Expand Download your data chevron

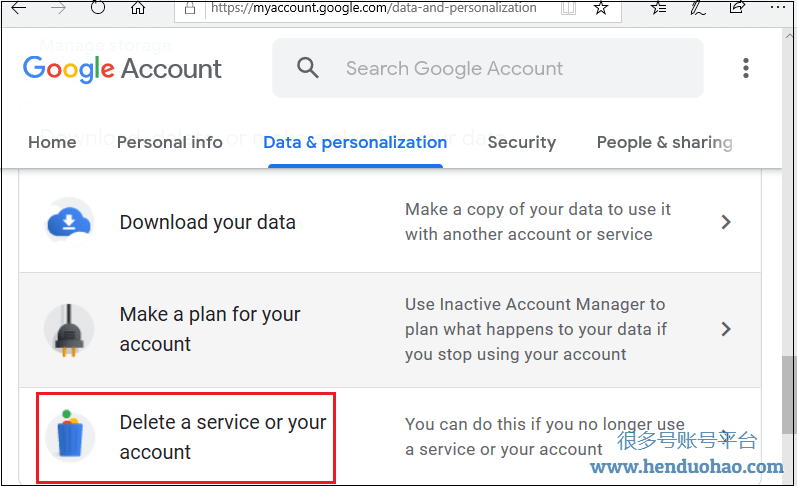727,222
